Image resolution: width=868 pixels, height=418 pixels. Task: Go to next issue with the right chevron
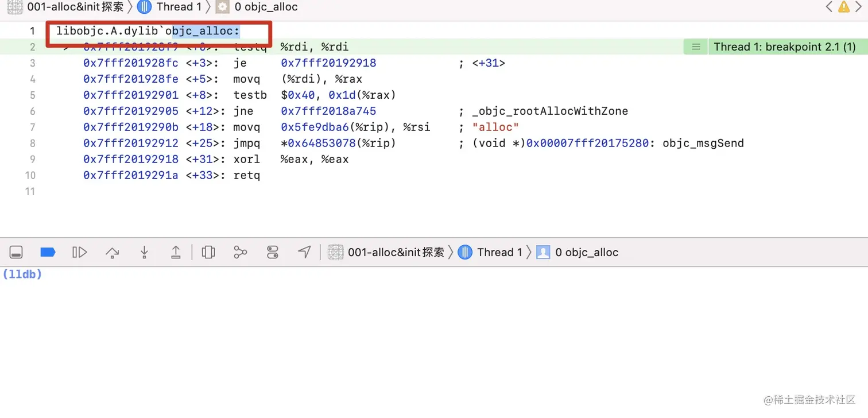(x=858, y=7)
